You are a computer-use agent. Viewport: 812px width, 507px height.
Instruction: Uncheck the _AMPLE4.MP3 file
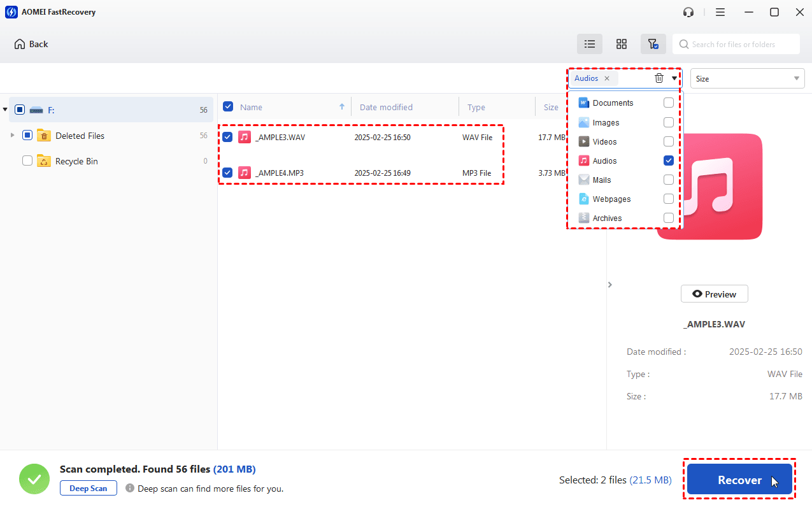[227, 172]
